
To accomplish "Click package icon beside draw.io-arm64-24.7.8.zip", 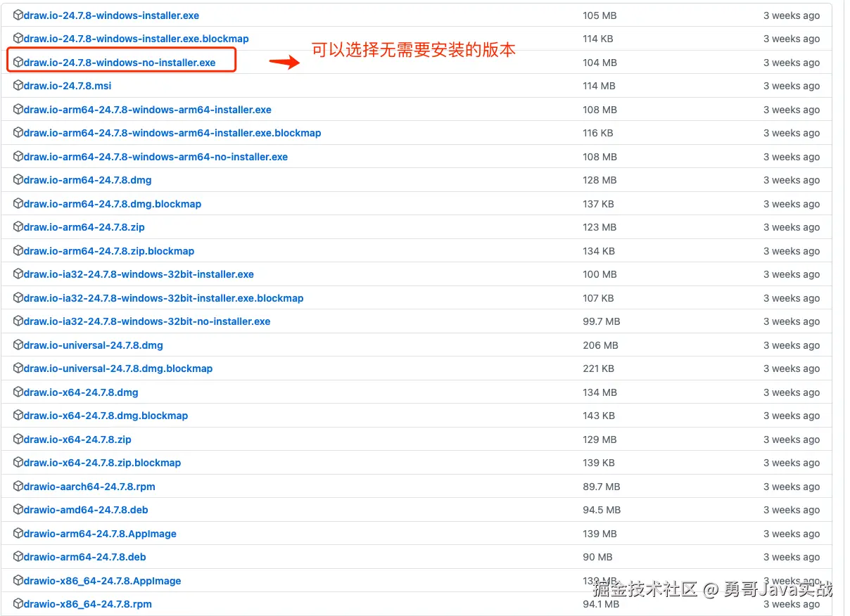I will click(x=18, y=227).
